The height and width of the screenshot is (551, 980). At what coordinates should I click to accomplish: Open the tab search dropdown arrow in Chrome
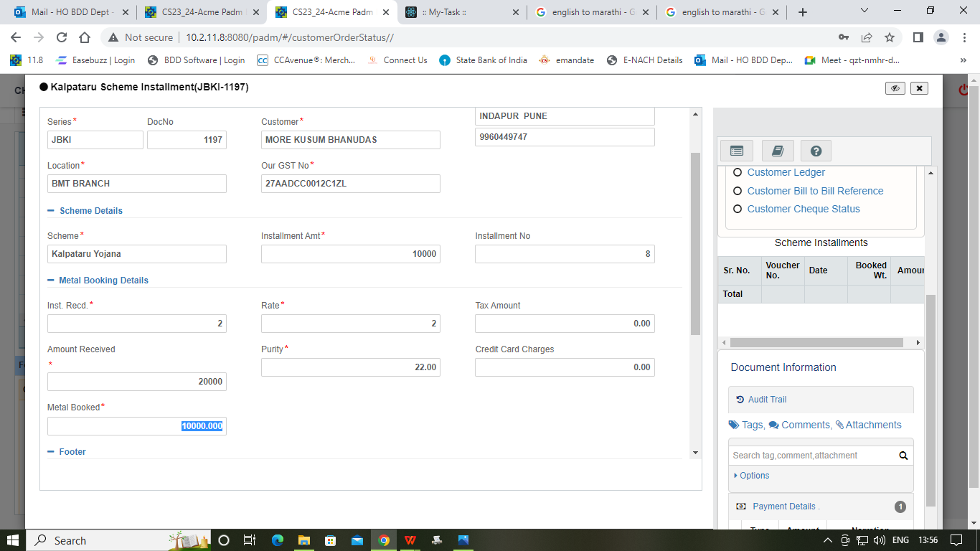tap(864, 11)
